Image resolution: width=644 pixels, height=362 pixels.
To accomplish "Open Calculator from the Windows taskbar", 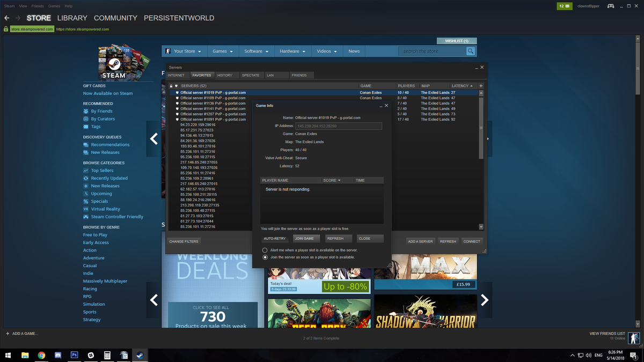I will [107, 355].
